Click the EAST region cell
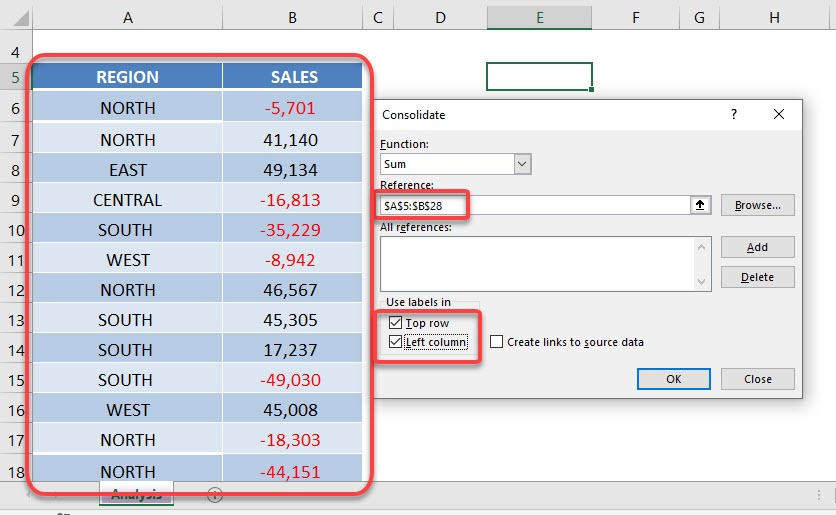Viewport: 836px width, 515px height. tap(127, 170)
